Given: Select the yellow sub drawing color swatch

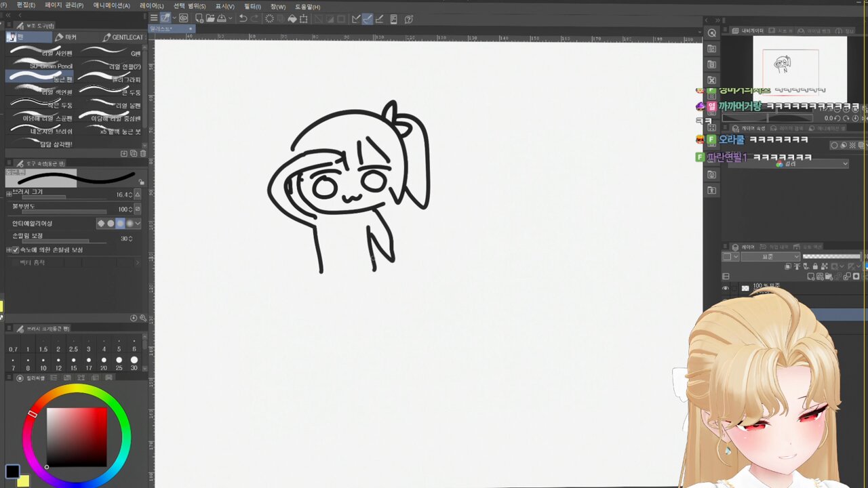Looking at the screenshot, I should coord(23,481).
